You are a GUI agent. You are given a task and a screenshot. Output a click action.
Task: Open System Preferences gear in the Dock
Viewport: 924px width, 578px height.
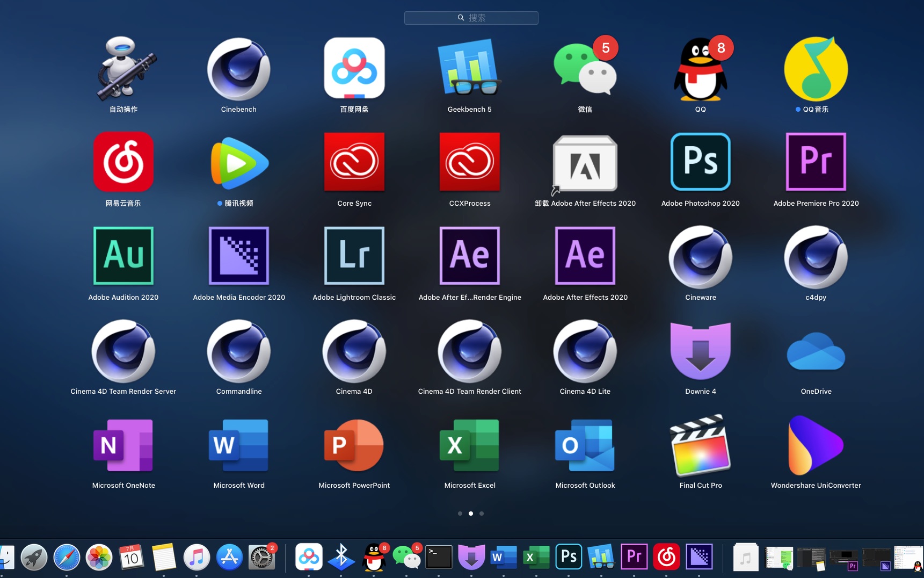(262, 557)
